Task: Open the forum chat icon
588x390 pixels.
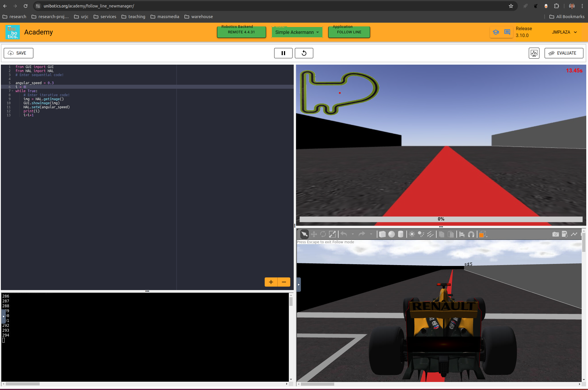Action: pos(507,32)
